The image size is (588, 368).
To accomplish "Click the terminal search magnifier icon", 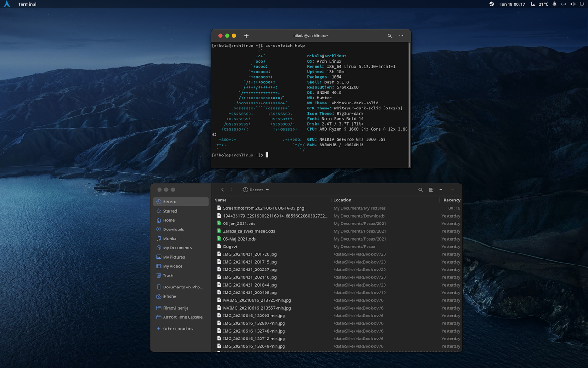I will [390, 36].
